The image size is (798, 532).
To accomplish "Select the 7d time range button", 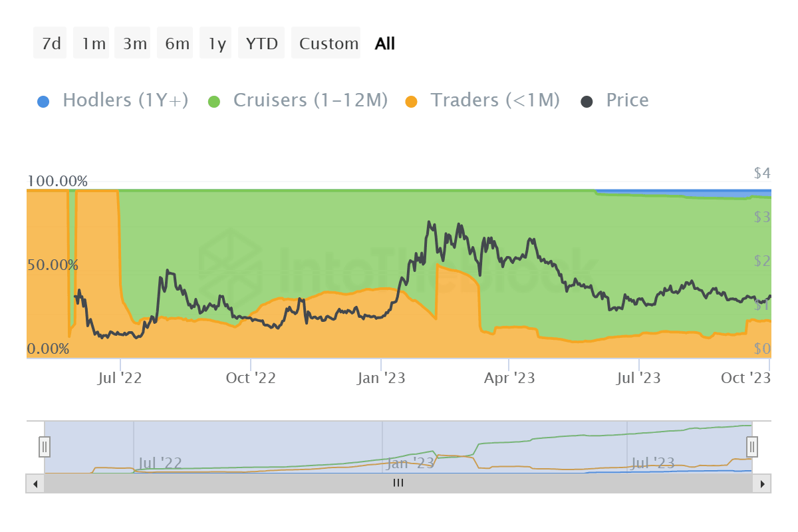I will (51, 44).
